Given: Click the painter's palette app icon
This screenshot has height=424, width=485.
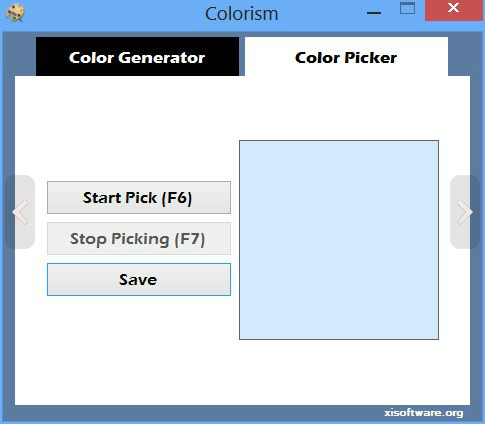Looking at the screenshot, I should pyautogui.click(x=15, y=13).
